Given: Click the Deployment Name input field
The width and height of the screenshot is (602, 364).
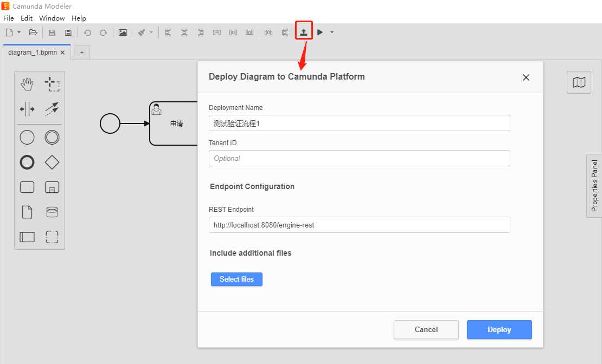Looking at the screenshot, I should point(360,123).
